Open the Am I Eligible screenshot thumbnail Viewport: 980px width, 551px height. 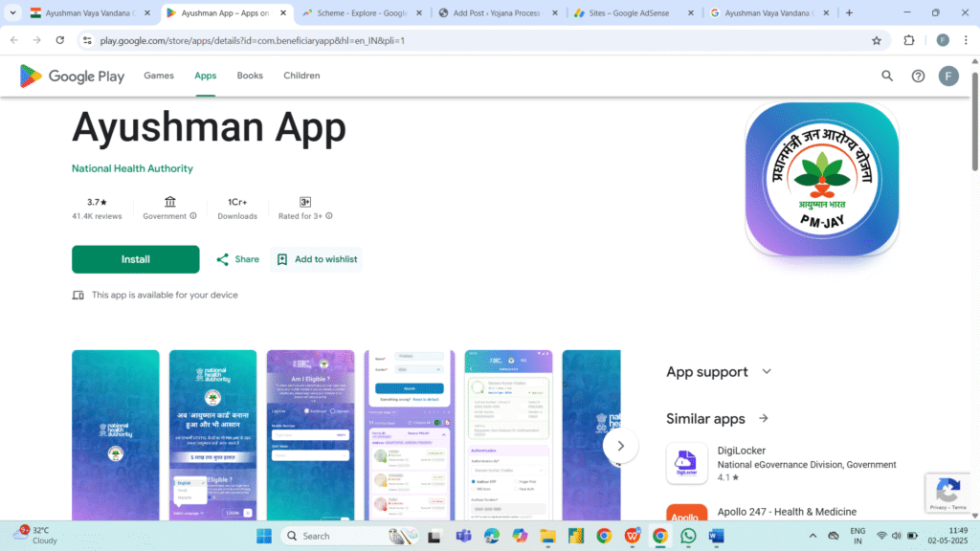click(311, 435)
